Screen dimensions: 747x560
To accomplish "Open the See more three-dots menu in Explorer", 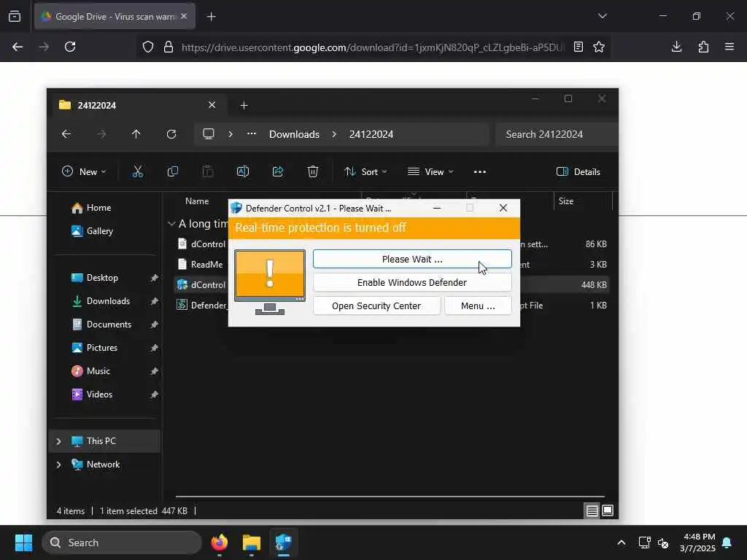I will click(480, 172).
